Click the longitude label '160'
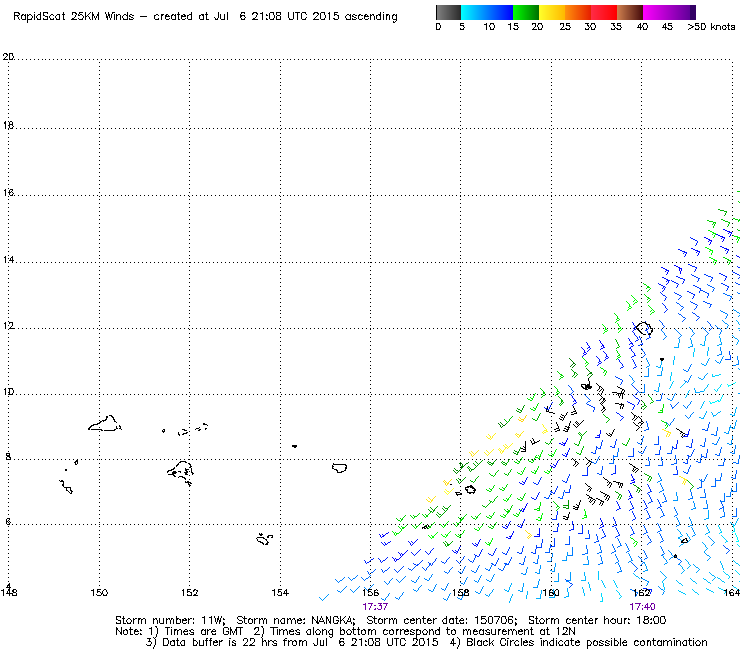This screenshot has height=650, width=740. pyautogui.click(x=551, y=592)
